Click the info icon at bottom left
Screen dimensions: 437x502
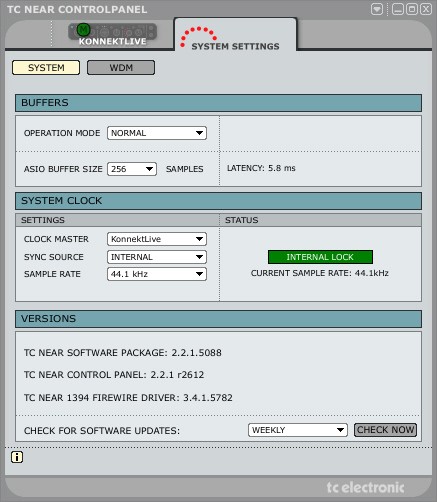pos(17,457)
